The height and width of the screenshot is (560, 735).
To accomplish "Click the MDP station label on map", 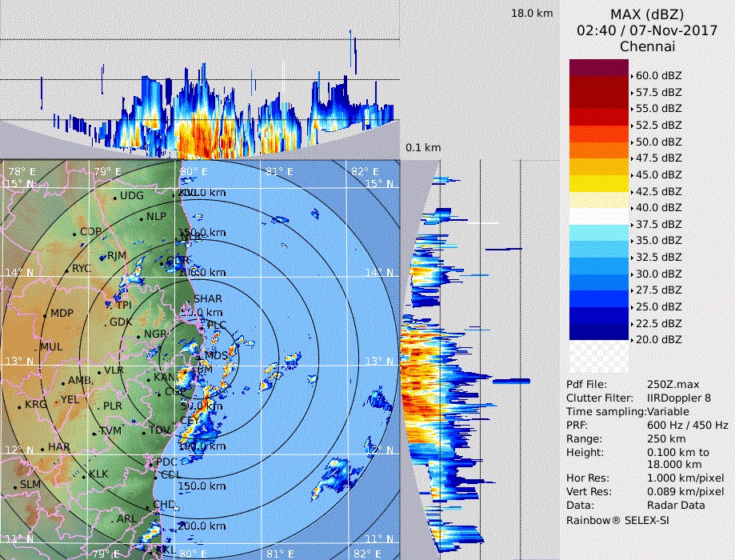I will 62,314.
